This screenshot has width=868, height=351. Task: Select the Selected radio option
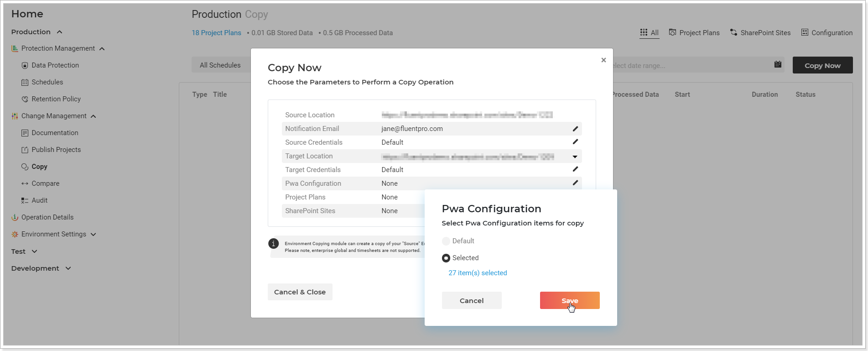tap(446, 258)
